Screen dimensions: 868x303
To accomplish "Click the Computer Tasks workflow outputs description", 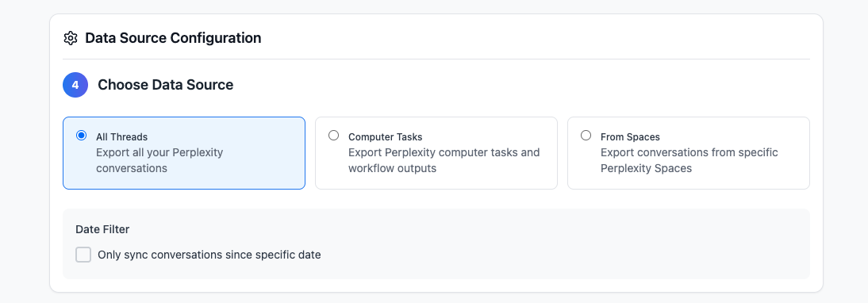I will coord(444,160).
